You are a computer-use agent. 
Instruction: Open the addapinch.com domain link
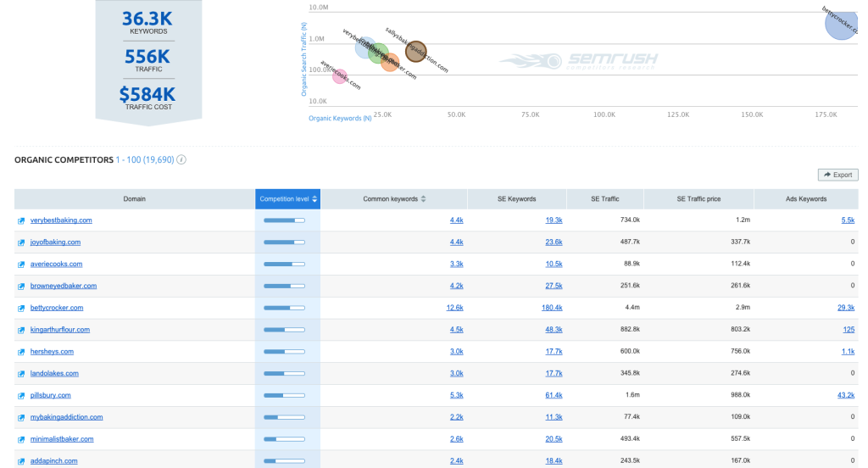pyautogui.click(x=53, y=461)
